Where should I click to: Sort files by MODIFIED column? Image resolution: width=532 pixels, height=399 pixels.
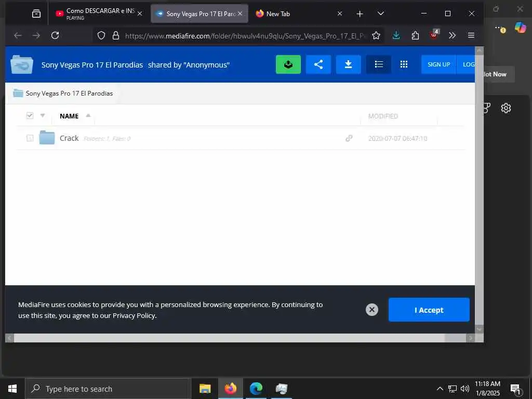(x=383, y=116)
